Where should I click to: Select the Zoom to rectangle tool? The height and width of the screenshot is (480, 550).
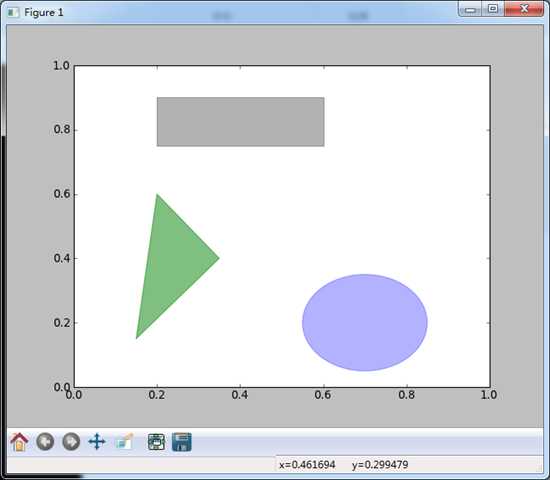[x=125, y=441]
